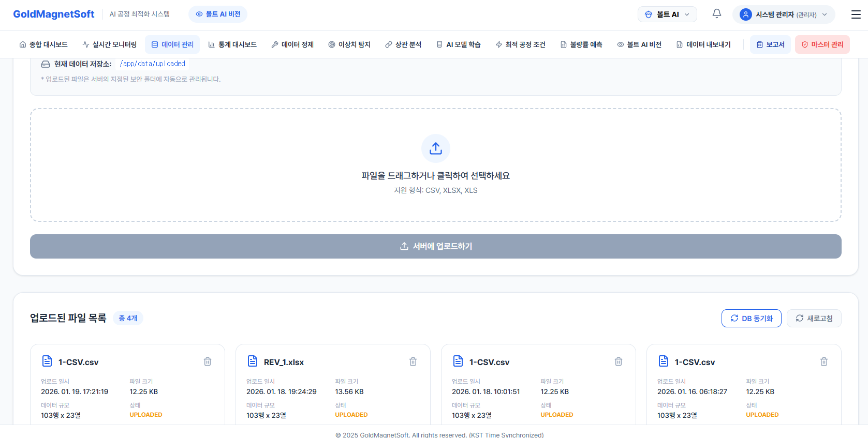The image size is (868, 438).
Task: Open the hamburger menu icon
Action: 856,14
